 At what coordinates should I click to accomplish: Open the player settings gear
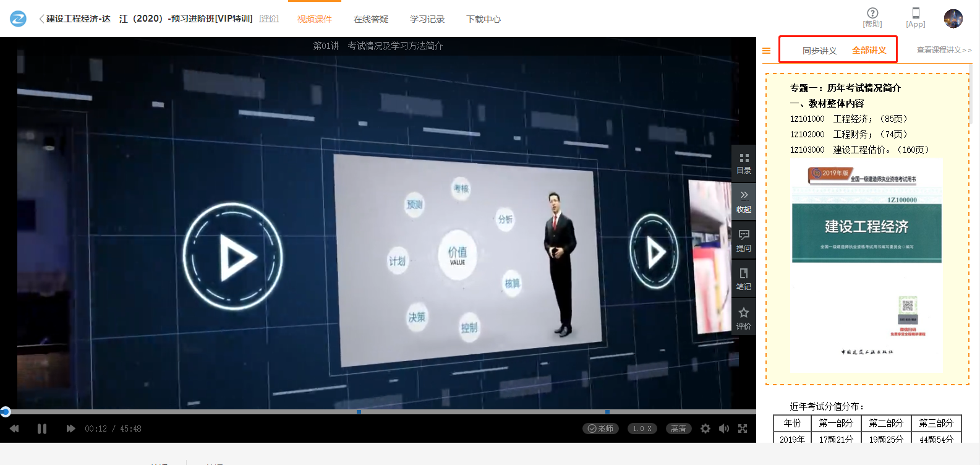tap(705, 429)
